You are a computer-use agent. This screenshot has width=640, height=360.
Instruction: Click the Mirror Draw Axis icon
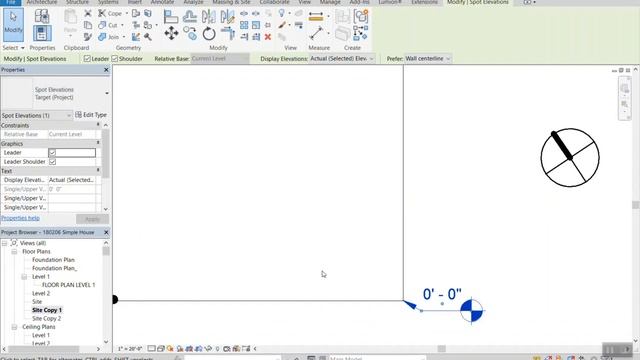pos(227,17)
